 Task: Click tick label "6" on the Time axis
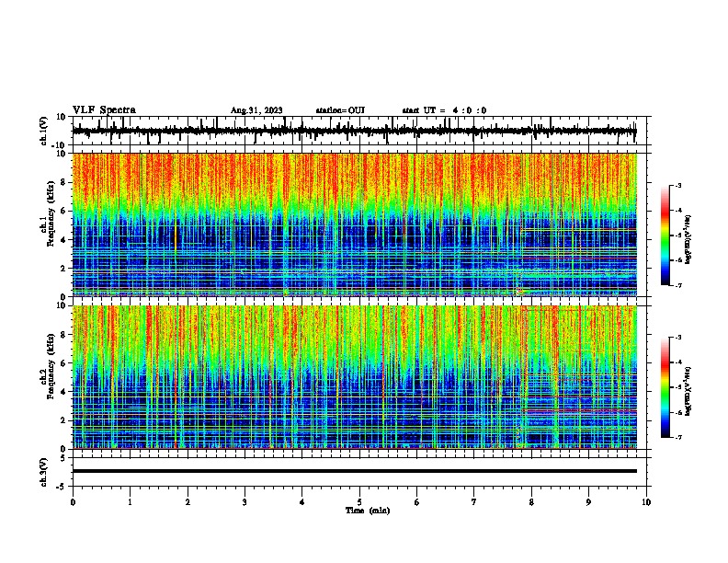pyautogui.click(x=417, y=502)
